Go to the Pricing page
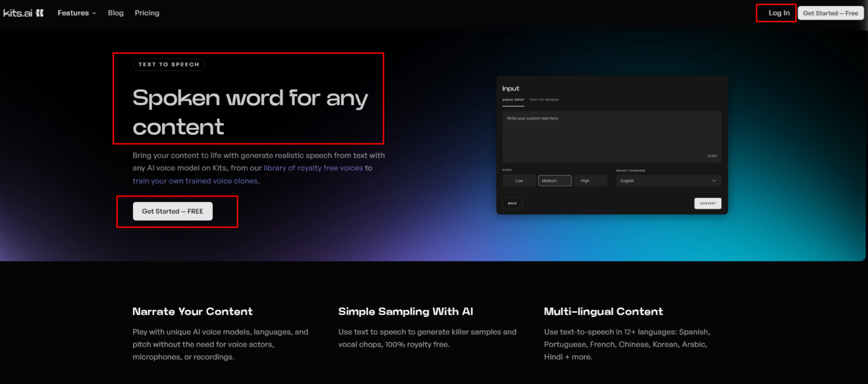 [147, 13]
